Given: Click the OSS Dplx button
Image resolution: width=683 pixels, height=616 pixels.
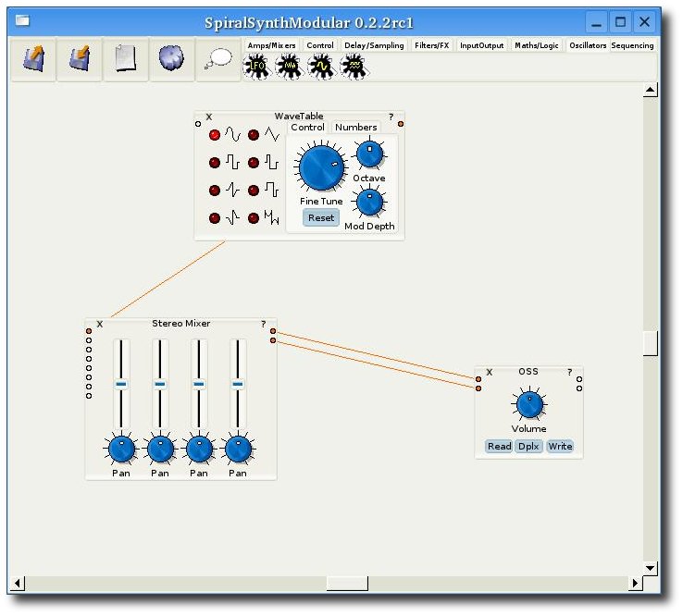Looking at the screenshot, I should (x=528, y=446).
